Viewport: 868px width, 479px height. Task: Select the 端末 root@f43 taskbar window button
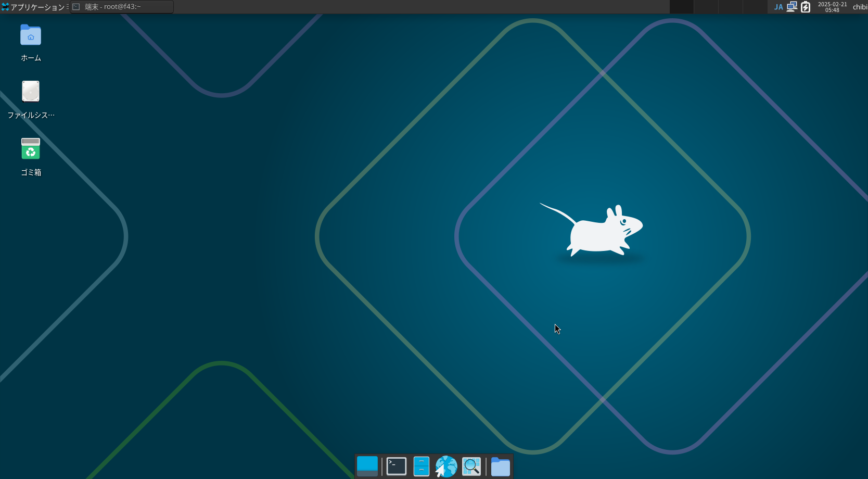click(122, 7)
